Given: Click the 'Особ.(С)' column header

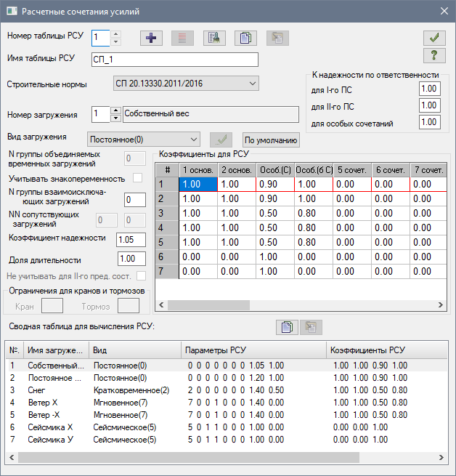Looking at the screenshot, I should coord(274,169).
